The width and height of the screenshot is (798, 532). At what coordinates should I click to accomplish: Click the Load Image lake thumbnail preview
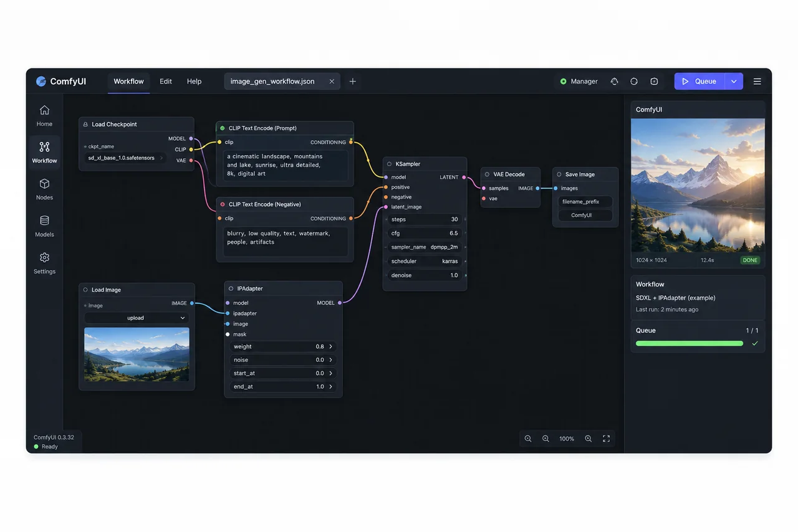pos(137,354)
